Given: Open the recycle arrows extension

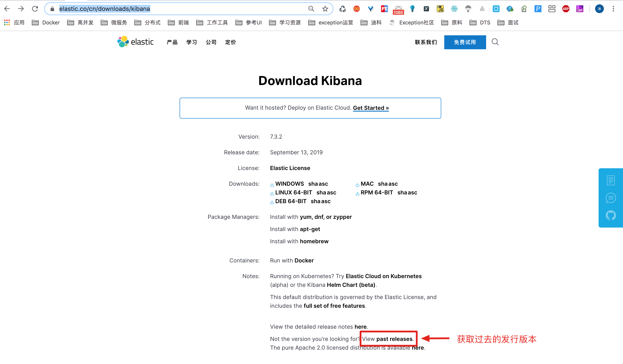Looking at the screenshot, I should pos(342,9).
